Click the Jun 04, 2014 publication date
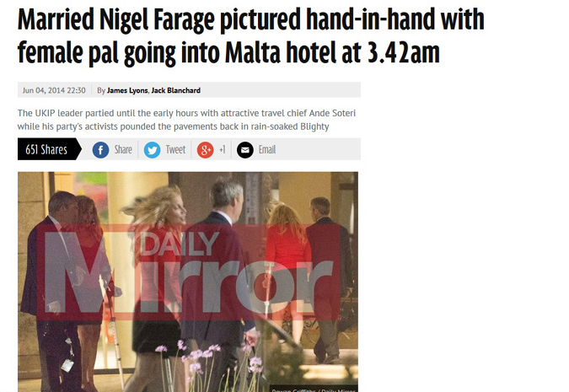This screenshot has height=392, width=569. pos(54,90)
